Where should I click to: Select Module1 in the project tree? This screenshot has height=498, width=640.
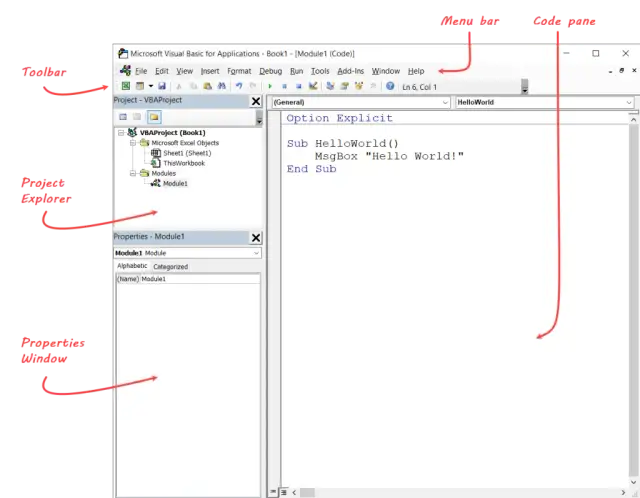tap(175, 184)
